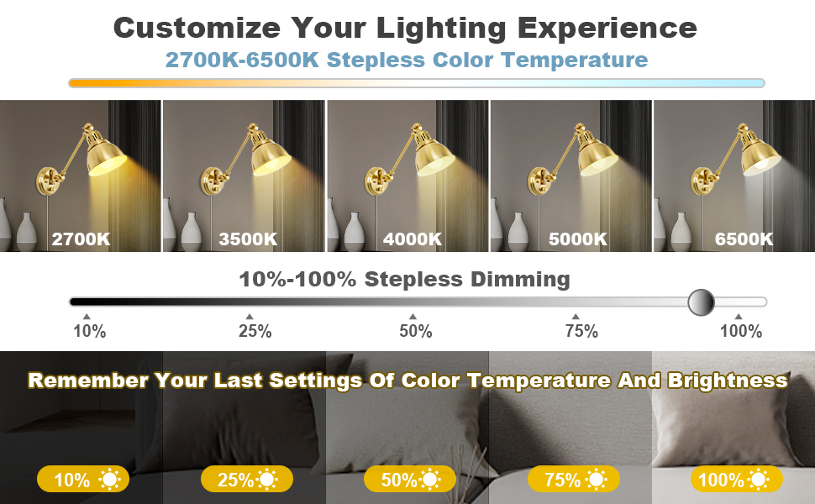Select the 5000K lamp thumbnail
The image size is (815, 504).
[570, 176]
